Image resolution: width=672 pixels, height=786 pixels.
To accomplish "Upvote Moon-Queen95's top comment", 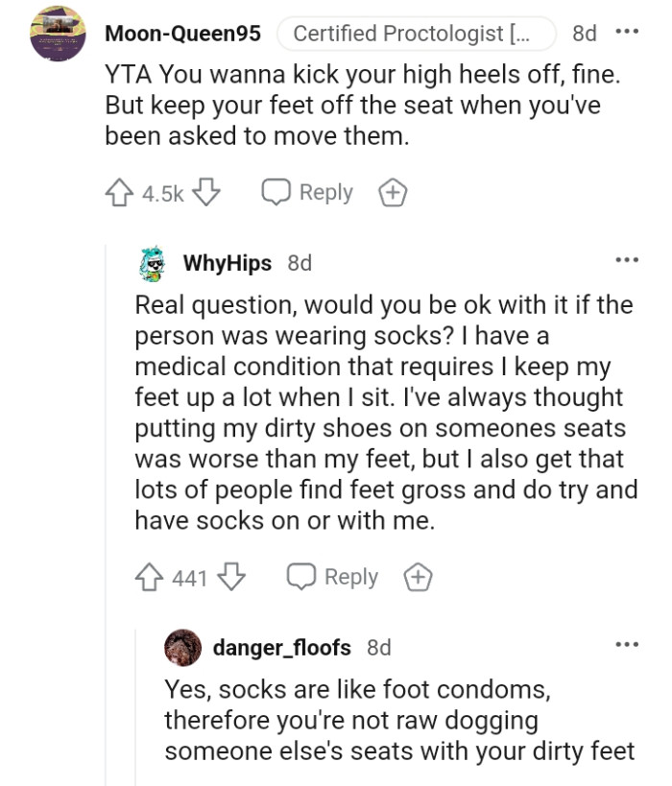I will 121,192.
